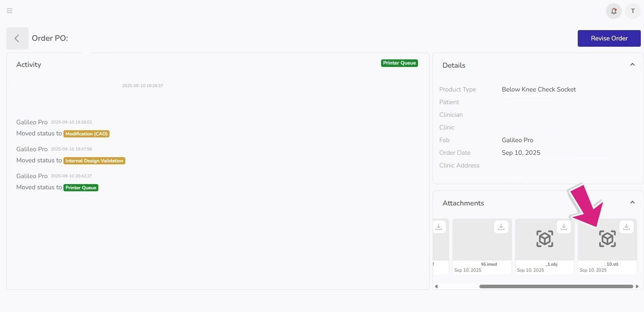Image resolution: width=644 pixels, height=312 pixels.
Task: Click the Modification (CAD) status tag
Action: (87, 134)
